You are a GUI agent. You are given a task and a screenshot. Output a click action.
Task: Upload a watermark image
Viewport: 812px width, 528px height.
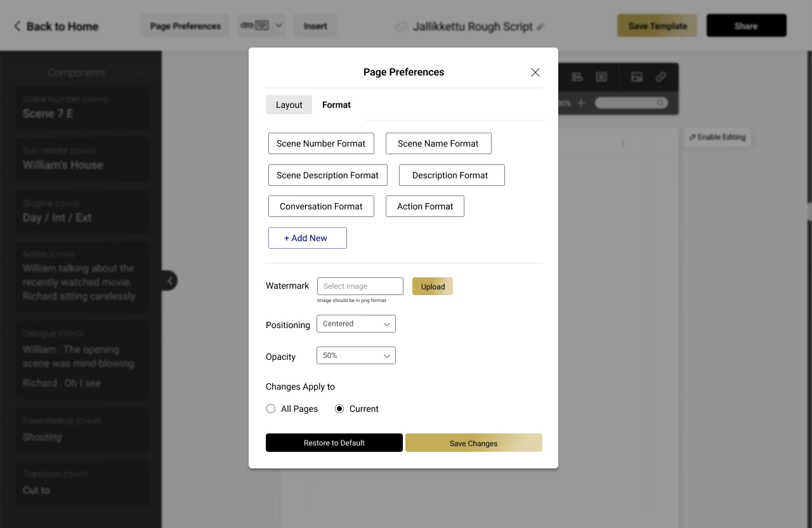coord(432,286)
